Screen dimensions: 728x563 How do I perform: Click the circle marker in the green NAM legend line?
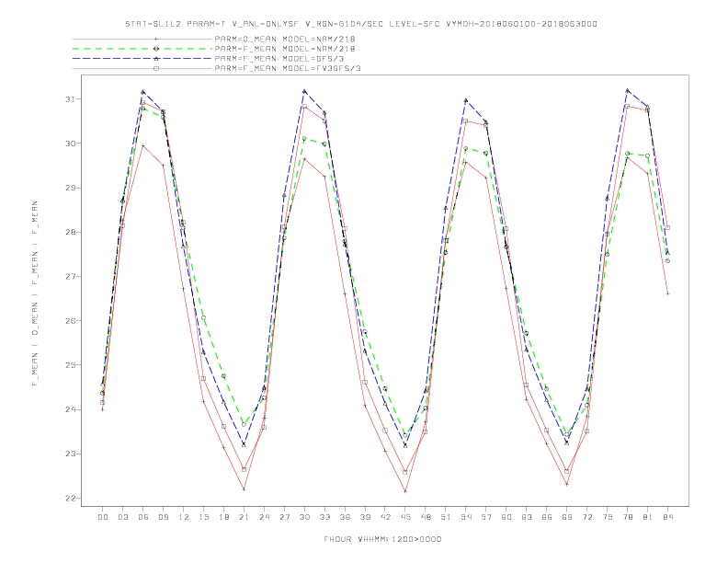point(156,49)
